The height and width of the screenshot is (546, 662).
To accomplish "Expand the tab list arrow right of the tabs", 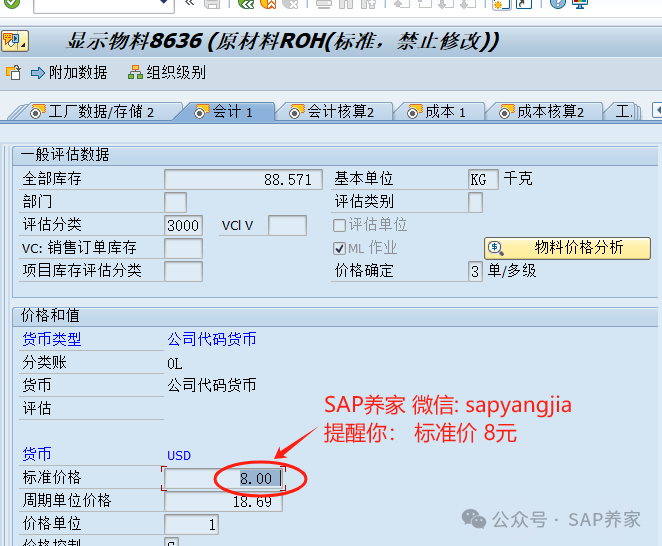I will click(x=656, y=110).
